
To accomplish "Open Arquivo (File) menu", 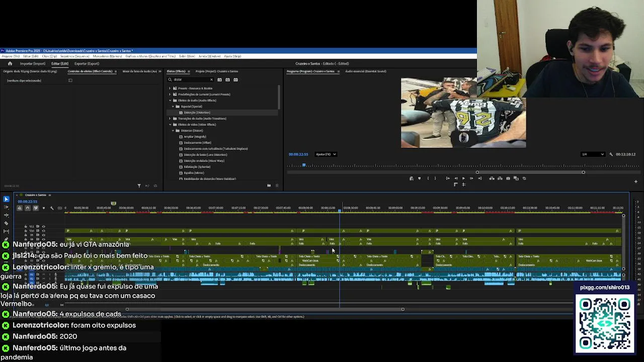I will (11, 56).
